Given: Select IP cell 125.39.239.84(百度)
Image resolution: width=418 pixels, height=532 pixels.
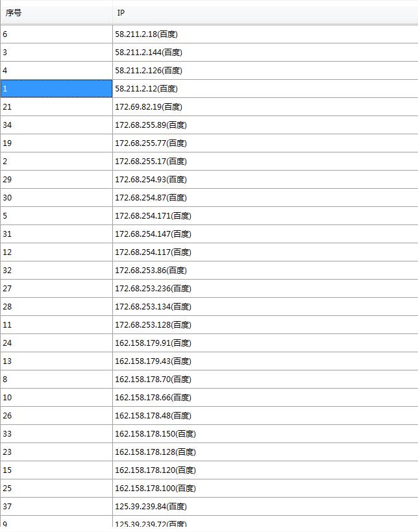Looking at the screenshot, I should [x=265, y=506].
